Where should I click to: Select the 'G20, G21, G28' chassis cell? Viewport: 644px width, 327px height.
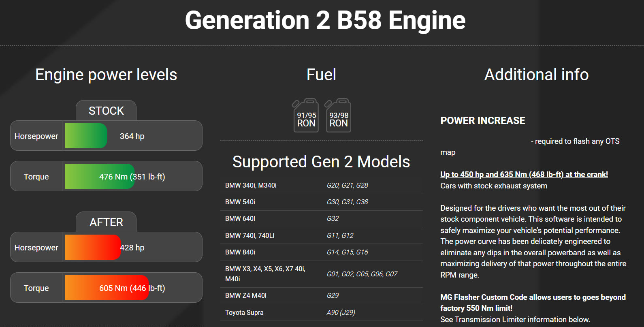tap(348, 185)
